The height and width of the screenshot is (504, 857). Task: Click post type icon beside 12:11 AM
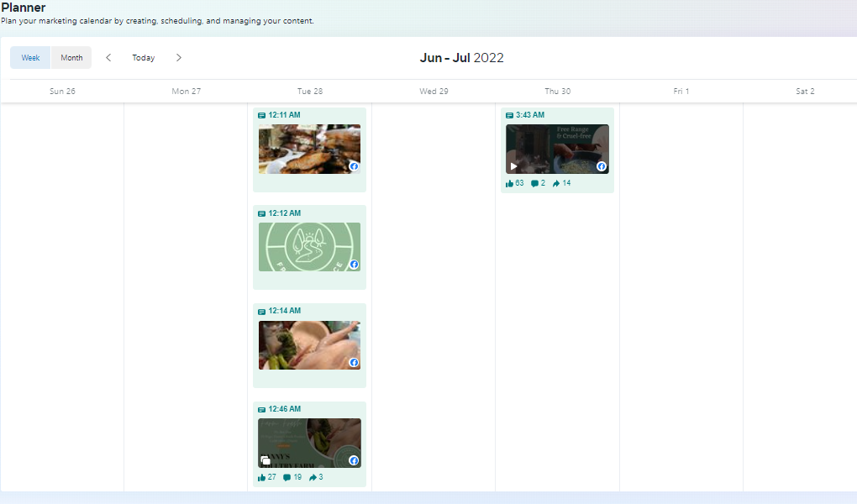[x=262, y=115]
